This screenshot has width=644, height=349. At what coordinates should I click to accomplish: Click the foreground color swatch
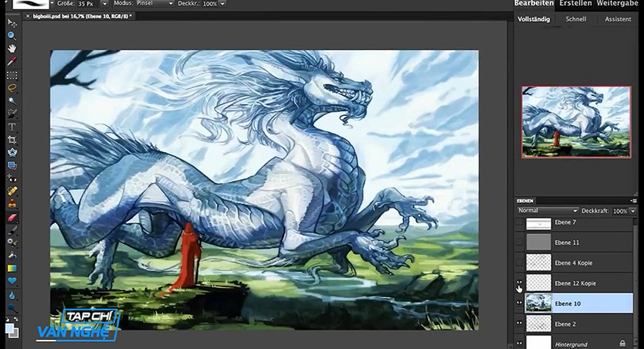pos(9,328)
